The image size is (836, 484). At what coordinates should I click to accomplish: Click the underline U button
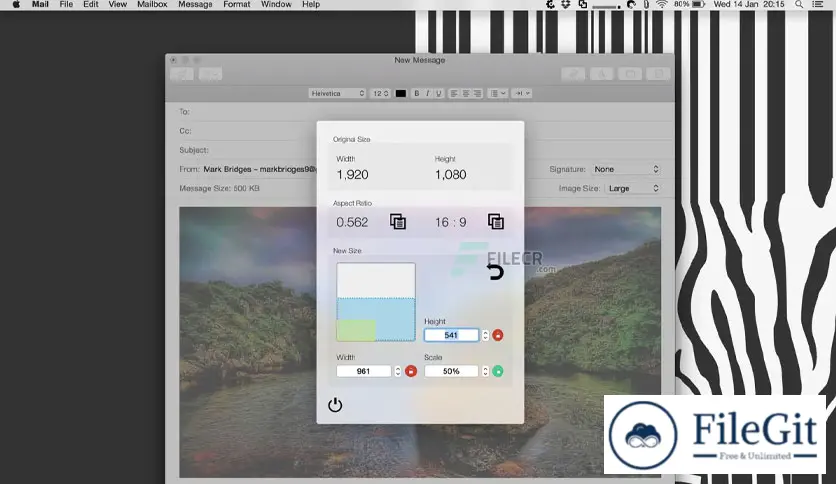[x=438, y=93]
